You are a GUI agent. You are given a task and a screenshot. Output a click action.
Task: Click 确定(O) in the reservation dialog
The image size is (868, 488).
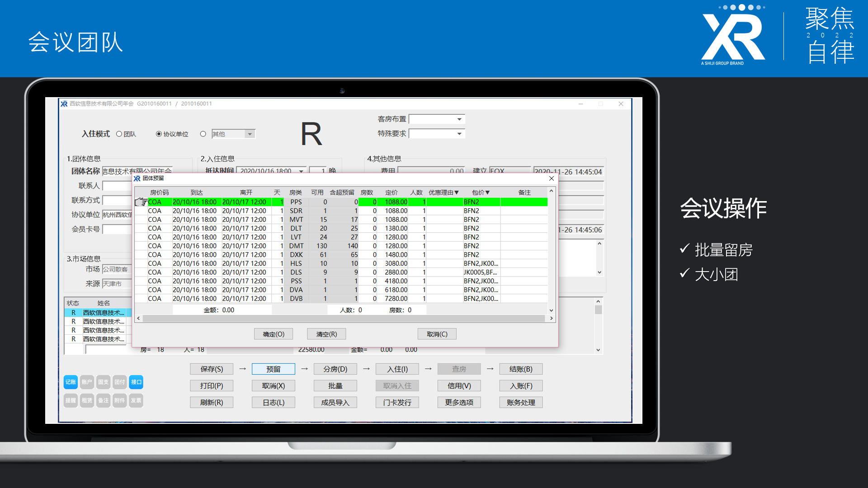point(274,334)
